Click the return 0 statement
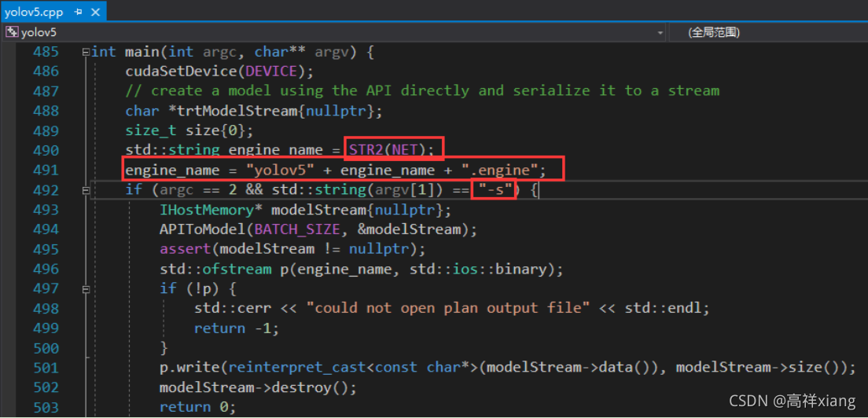 pyautogui.click(x=197, y=408)
